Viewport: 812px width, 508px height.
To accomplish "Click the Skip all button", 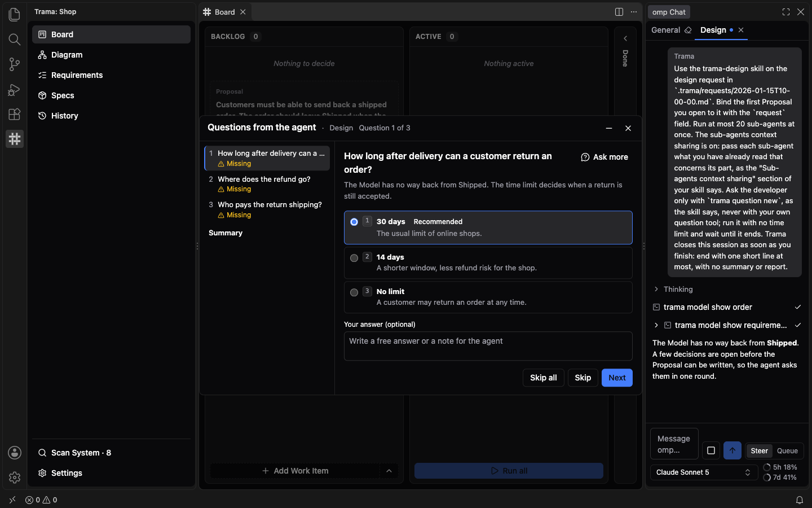I will coord(543,378).
